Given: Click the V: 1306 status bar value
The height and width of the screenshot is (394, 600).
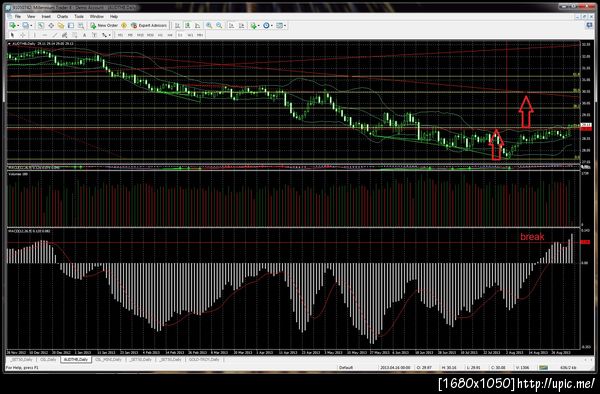Looking at the screenshot, I should point(522,368).
